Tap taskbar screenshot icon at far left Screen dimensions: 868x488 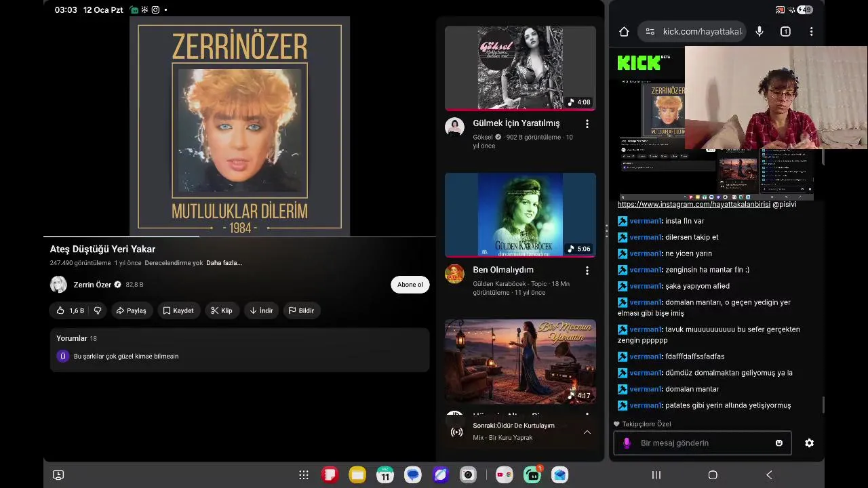pos(58,475)
